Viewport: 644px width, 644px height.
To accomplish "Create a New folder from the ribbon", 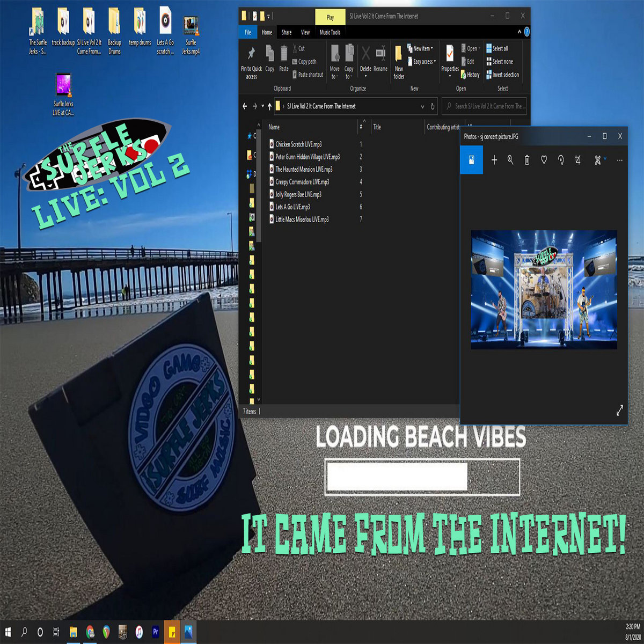I will 399,62.
